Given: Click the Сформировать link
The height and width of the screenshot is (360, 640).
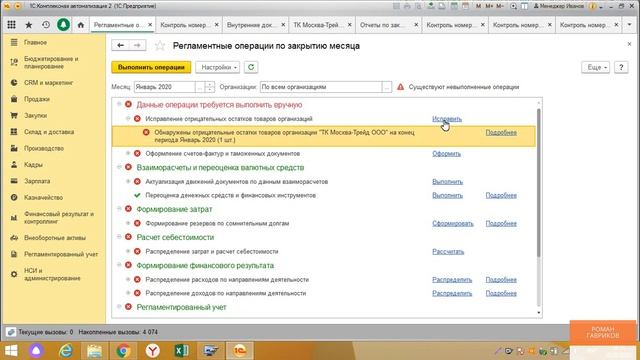Looking at the screenshot, I should pos(453,223).
